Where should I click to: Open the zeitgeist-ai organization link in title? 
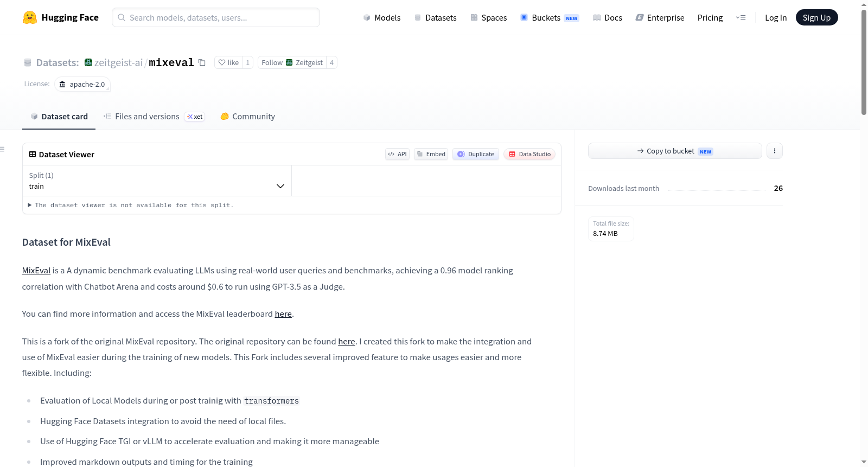click(x=119, y=62)
